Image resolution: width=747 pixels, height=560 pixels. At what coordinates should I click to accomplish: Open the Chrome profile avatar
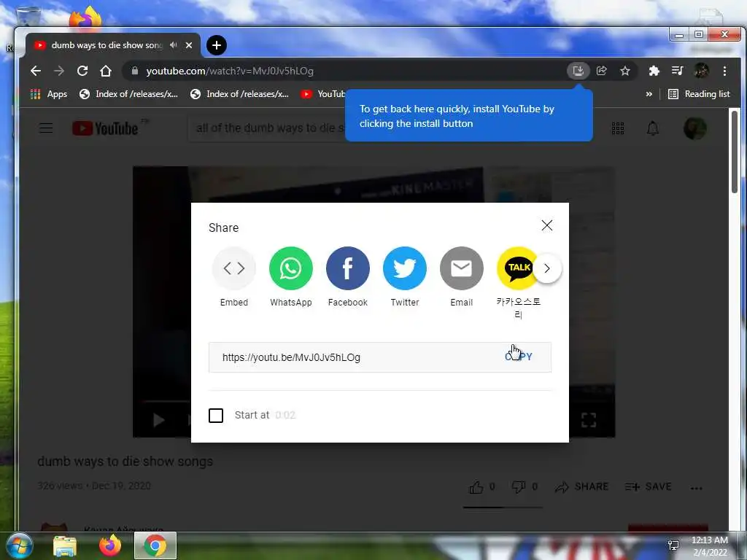click(x=701, y=71)
